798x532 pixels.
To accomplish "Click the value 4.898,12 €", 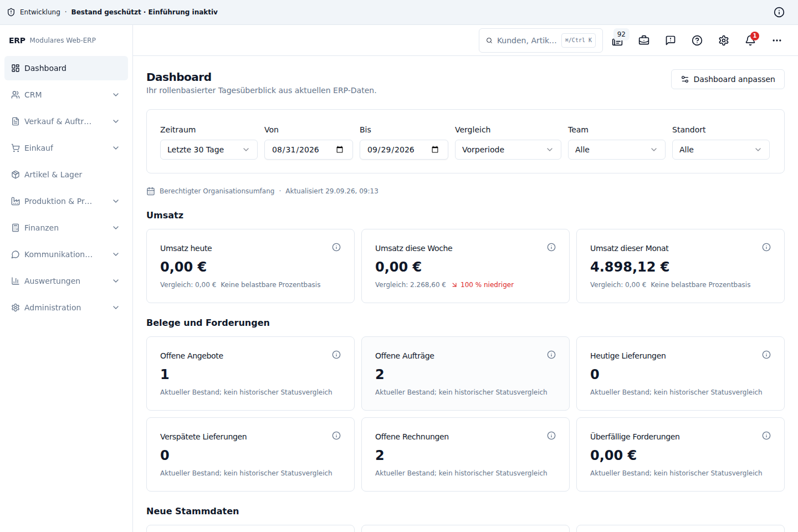I will [x=630, y=267].
